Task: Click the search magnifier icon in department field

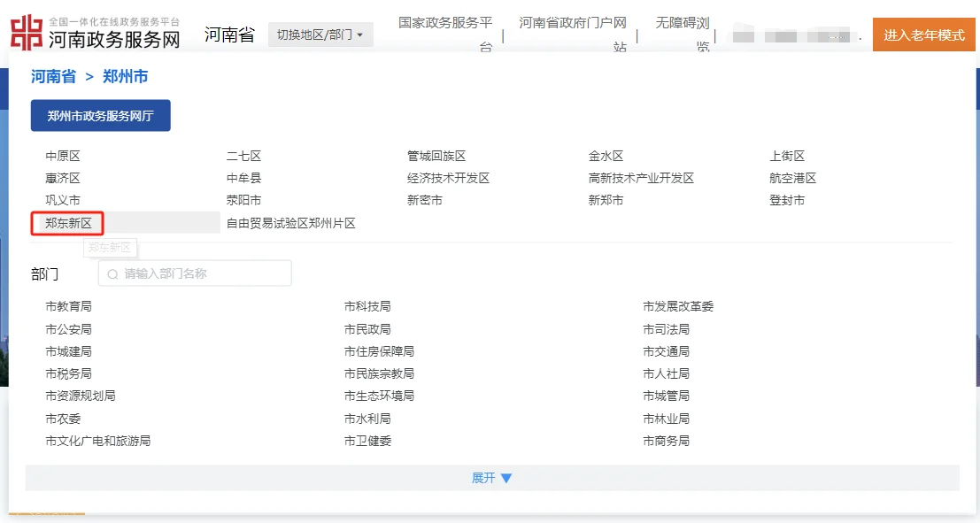Action: coord(112,274)
